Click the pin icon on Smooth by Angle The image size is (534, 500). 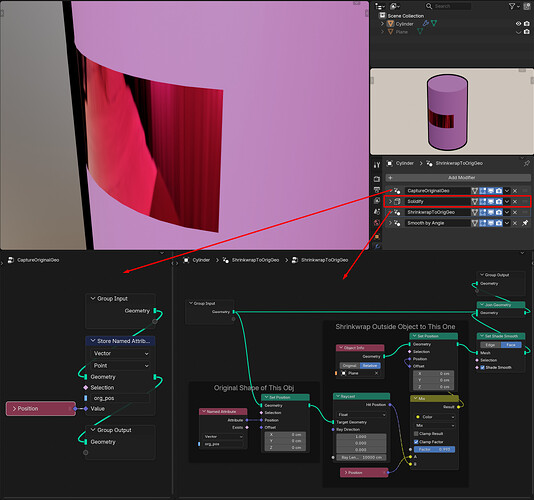pyautogui.click(x=525, y=223)
